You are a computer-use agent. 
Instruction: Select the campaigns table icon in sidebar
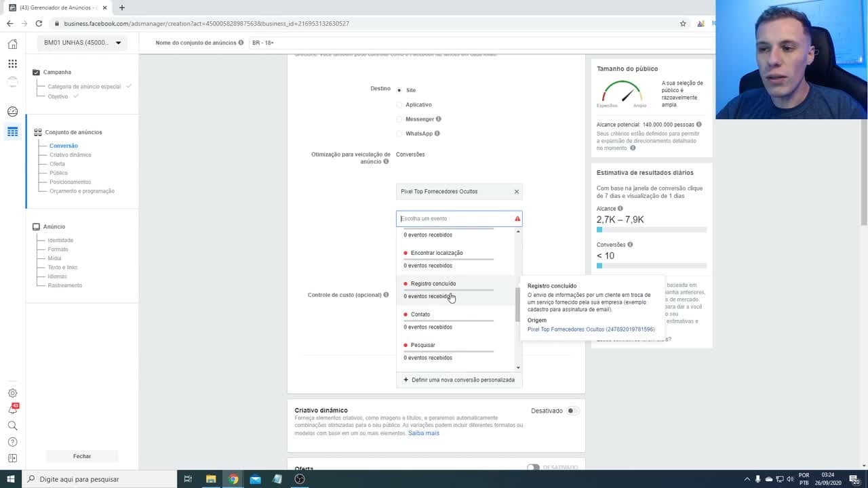click(12, 132)
